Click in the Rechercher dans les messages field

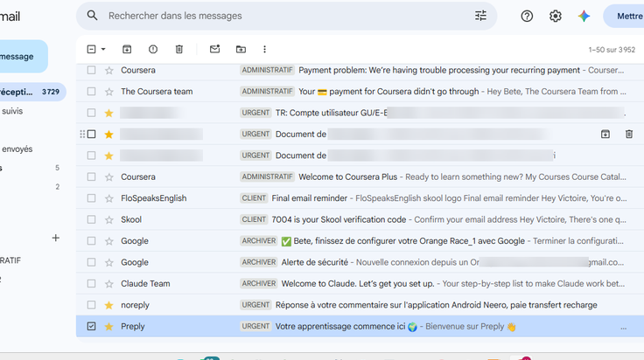pos(288,16)
